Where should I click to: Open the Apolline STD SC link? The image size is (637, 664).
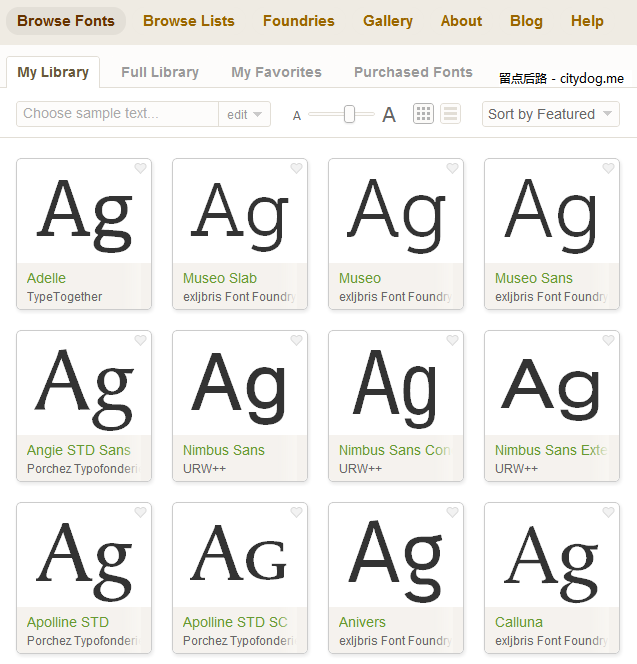point(235,622)
